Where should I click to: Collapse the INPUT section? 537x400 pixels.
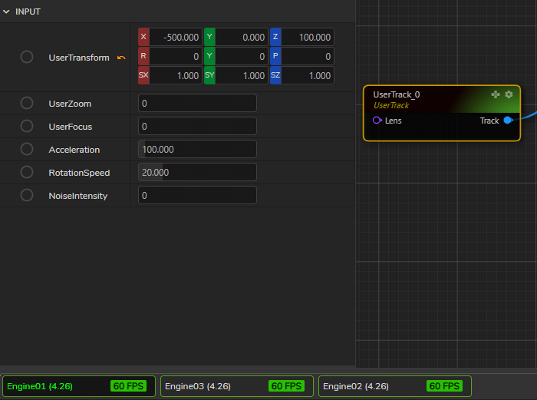click(6, 12)
